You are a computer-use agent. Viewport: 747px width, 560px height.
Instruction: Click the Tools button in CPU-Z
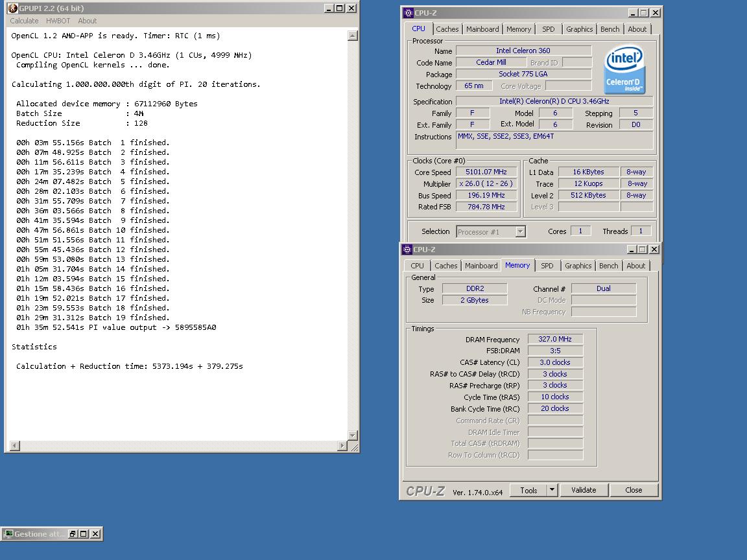tap(528, 490)
